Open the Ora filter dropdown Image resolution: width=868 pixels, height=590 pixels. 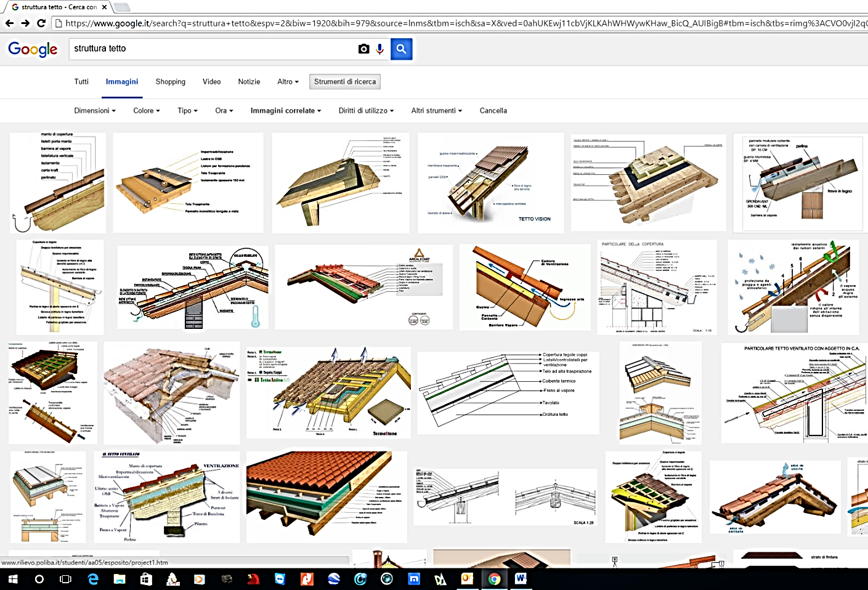(x=224, y=111)
